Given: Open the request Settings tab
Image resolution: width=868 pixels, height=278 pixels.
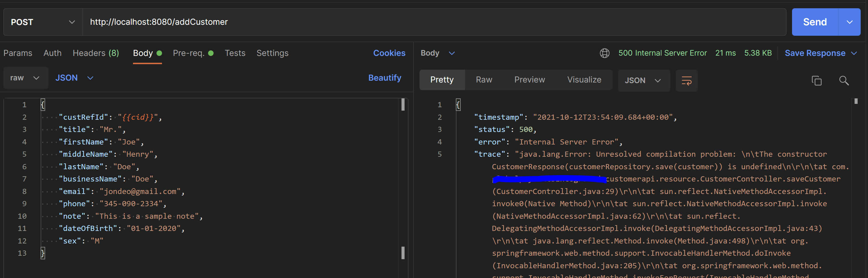Looking at the screenshot, I should pos(272,53).
